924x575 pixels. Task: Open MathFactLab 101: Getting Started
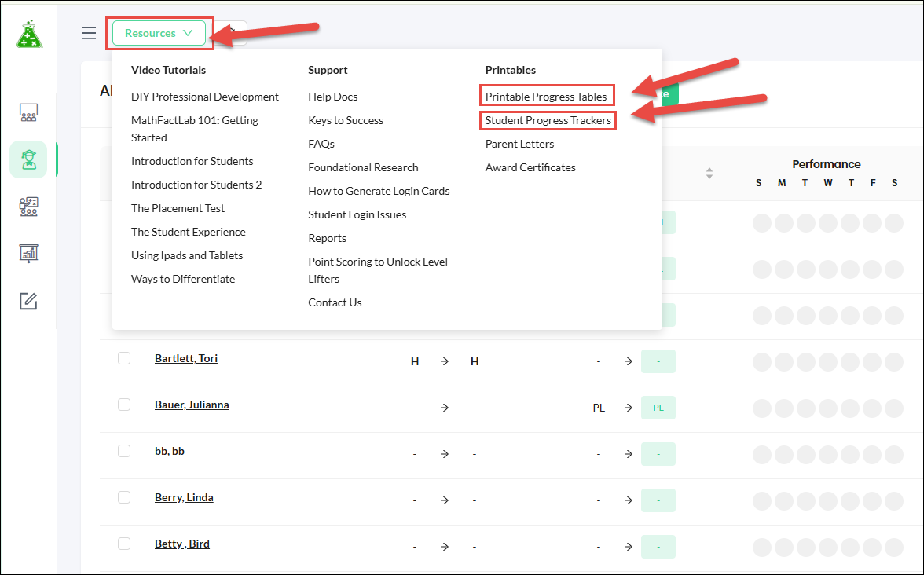(195, 129)
